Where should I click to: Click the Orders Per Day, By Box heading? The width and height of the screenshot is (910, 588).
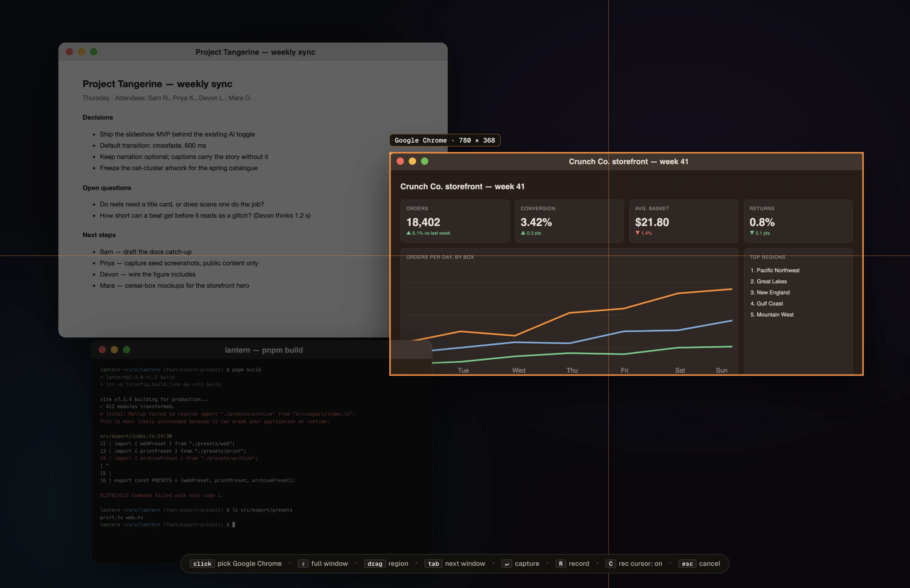pyautogui.click(x=440, y=257)
